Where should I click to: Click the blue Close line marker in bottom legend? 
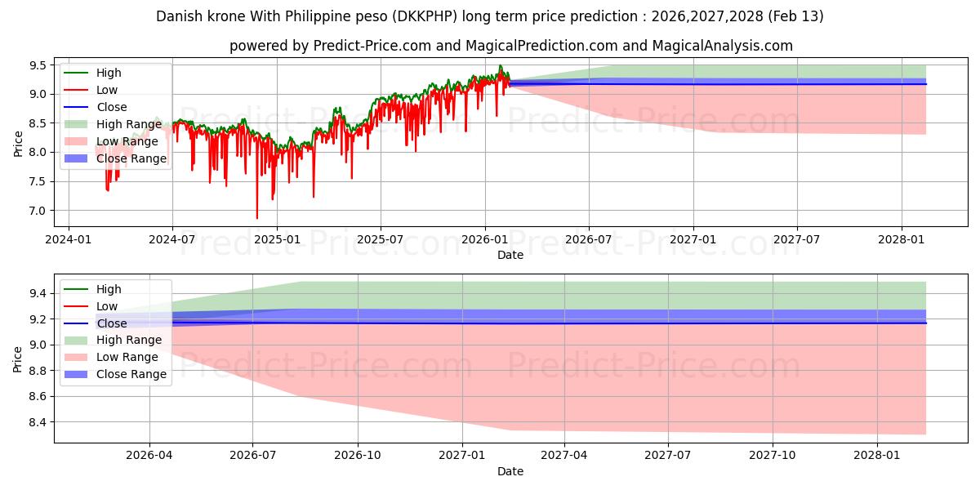(x=76, y=323)
